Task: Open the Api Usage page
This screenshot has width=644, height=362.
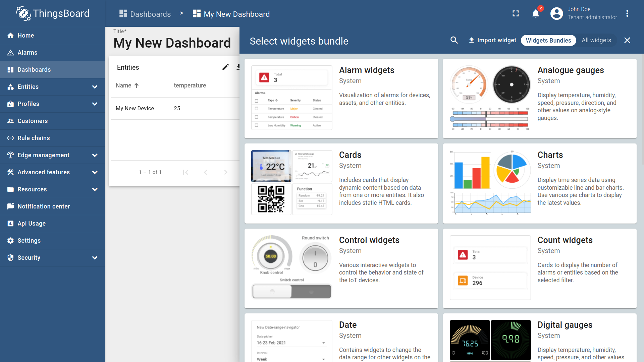Action: point(32,223)
